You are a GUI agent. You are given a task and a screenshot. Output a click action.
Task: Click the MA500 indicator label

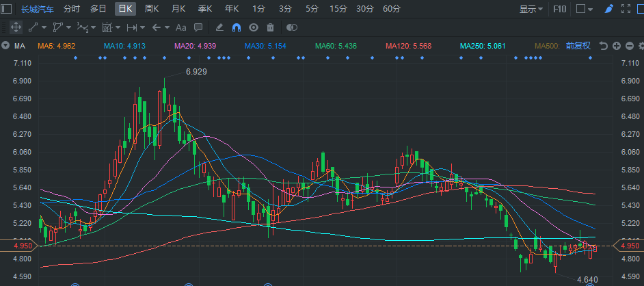(x=548, y=46)
